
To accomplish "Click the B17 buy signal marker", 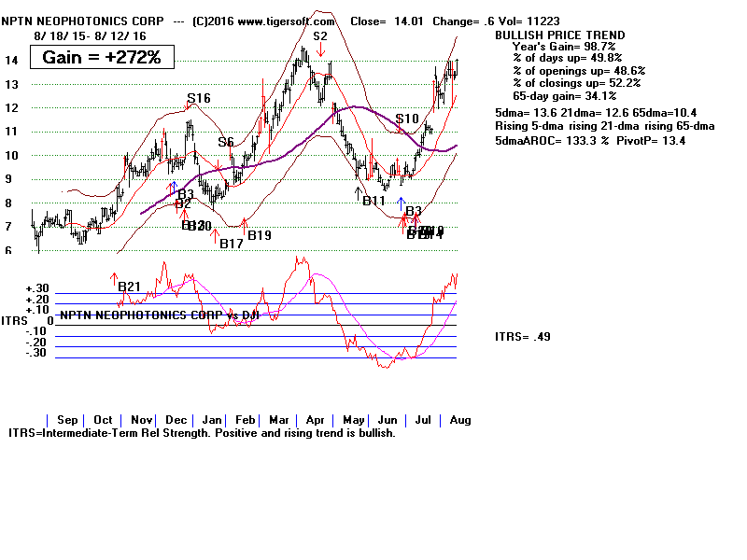I will coord(231,244).
